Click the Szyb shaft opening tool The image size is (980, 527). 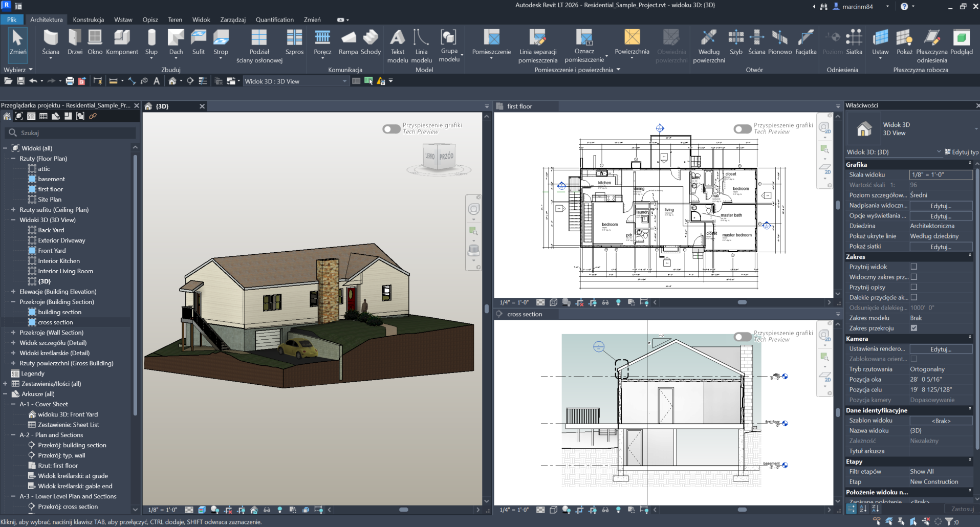tap(736, 42)
